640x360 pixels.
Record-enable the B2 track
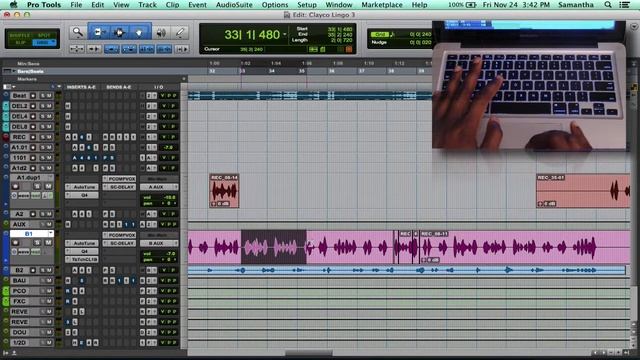33,270
